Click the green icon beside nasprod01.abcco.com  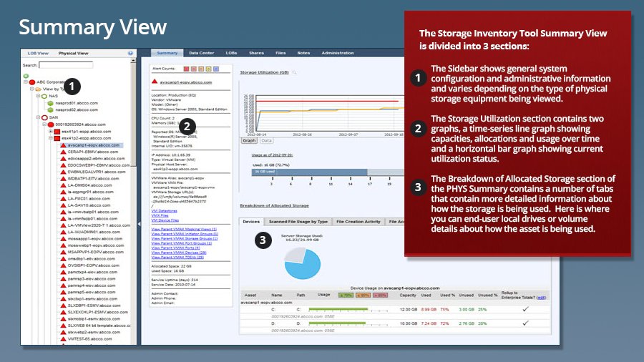(51, 103)
